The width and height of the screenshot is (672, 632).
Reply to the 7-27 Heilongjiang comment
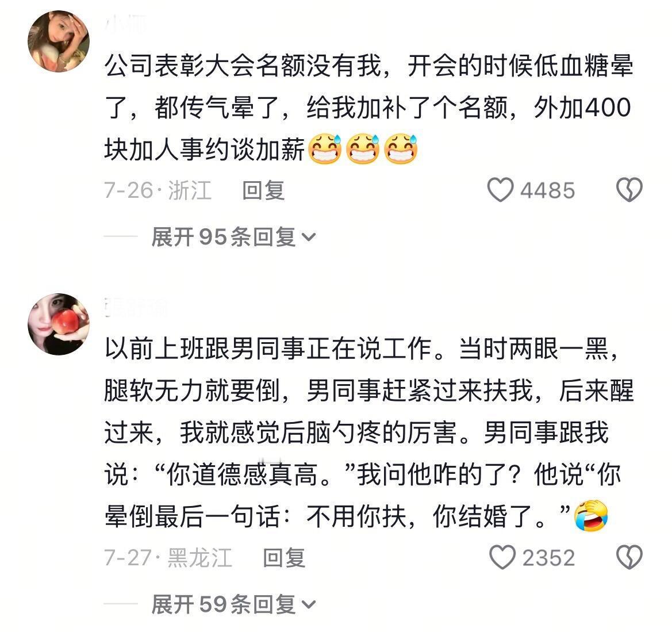(284, 558)
